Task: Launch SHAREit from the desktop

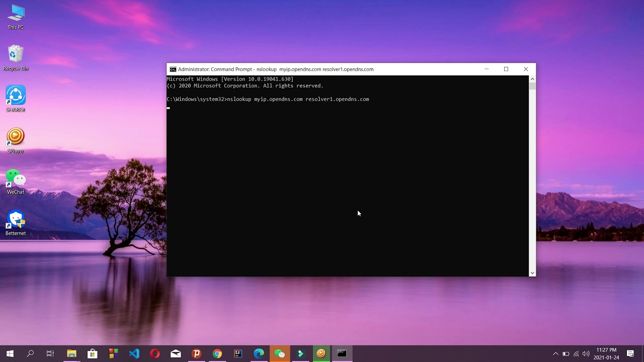Action: point(16,100)
